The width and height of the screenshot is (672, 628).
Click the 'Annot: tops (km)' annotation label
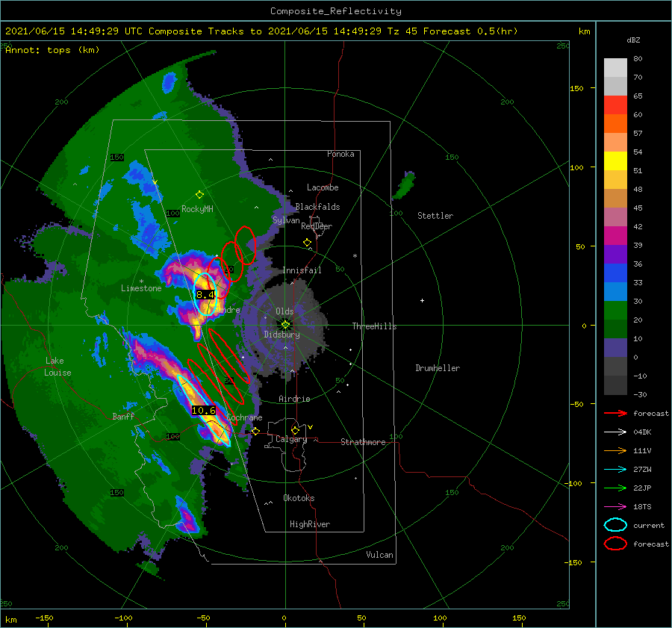point(52,50)
